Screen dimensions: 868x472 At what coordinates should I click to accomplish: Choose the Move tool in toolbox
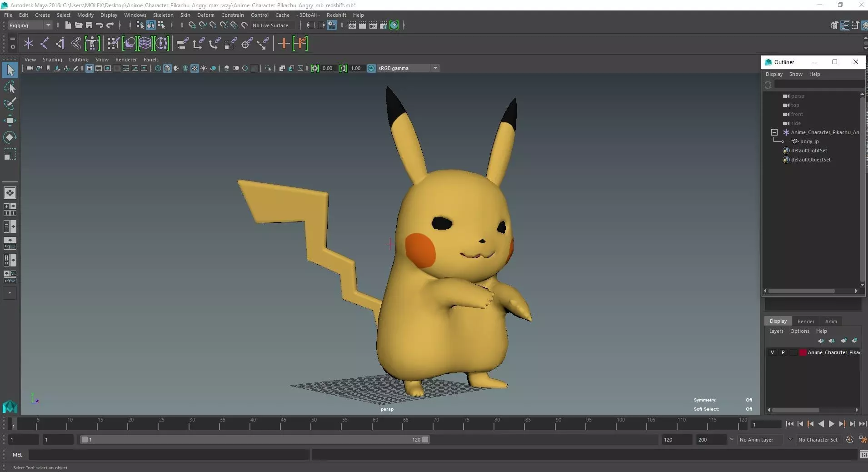10,121
